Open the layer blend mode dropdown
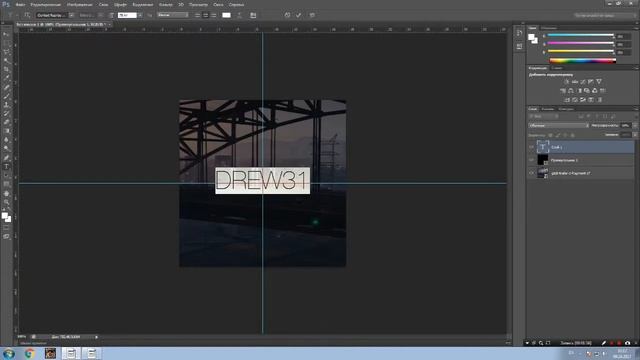This screenshot has height=360, width=640. coord(559,126)
